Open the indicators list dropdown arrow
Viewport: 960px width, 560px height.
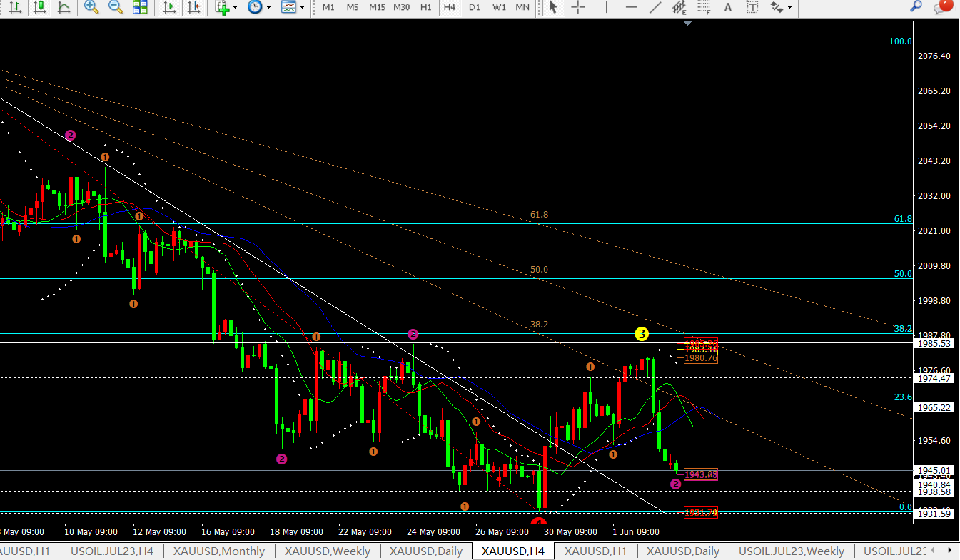tap(236, 7)
